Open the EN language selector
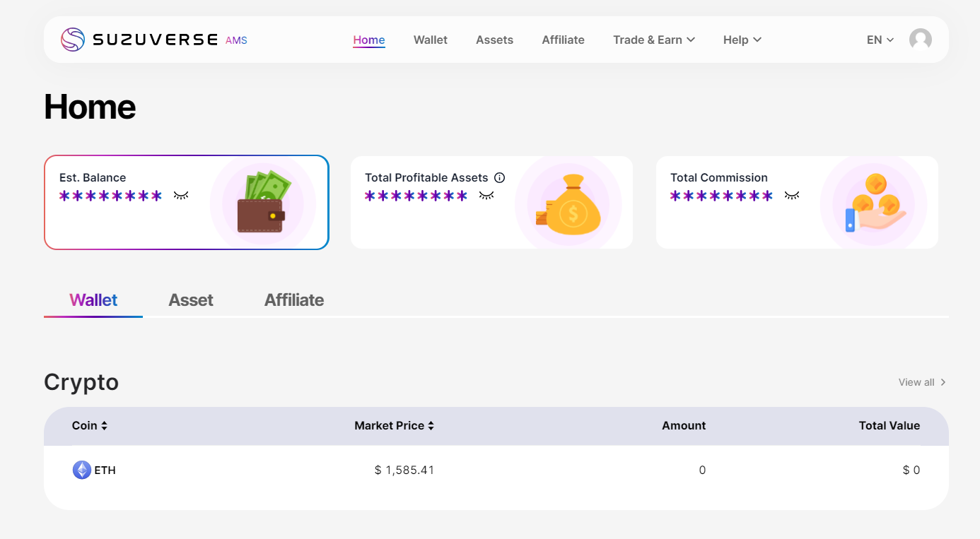Viewport: 980px width, 539px height. 880,40
